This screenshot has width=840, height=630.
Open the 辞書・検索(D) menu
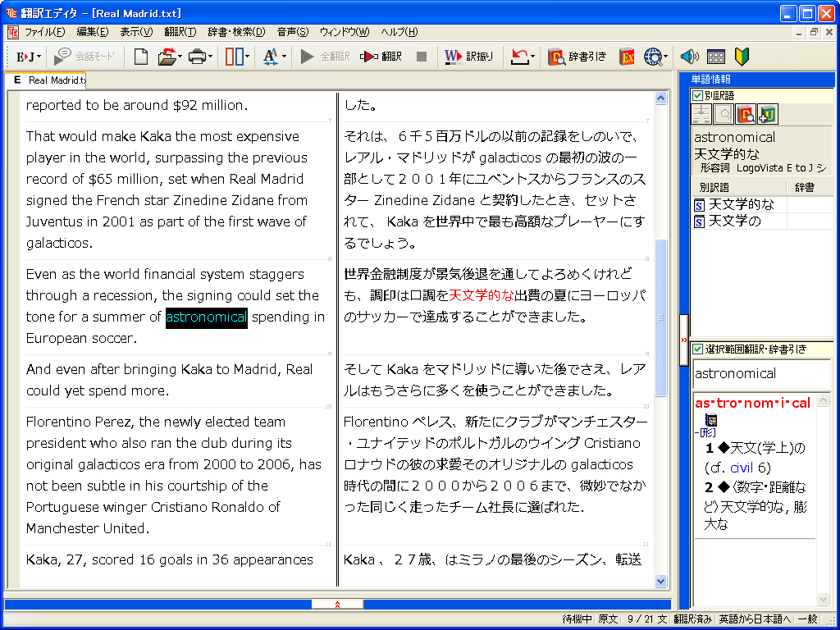[x=236, y=32]
